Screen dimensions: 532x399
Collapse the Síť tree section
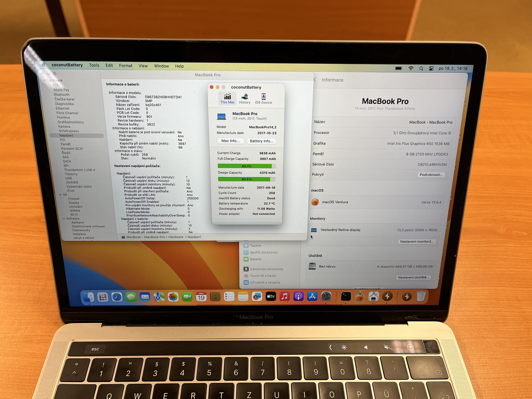click(x=60, y=195)
